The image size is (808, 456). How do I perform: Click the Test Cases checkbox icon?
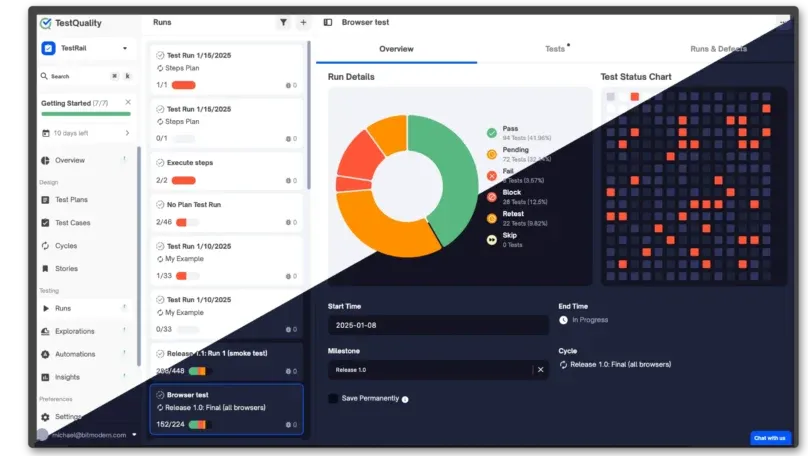pyautogui.click(x=45, y=223)
